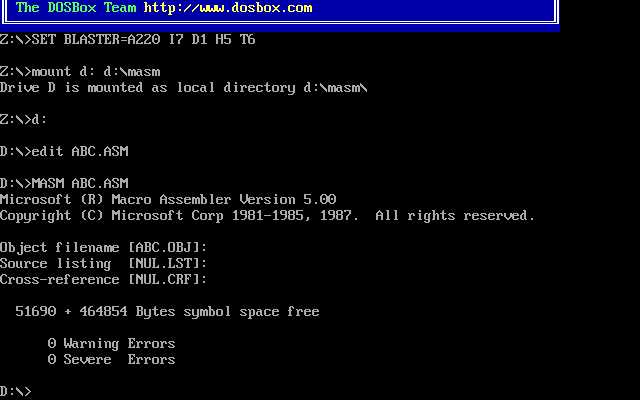Click the 'SET BLASTER=A220 I7 D1 H5 T6' line
640x400 pixels.
tap(128, 40)
